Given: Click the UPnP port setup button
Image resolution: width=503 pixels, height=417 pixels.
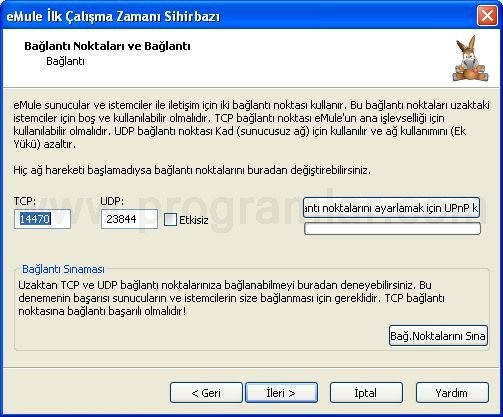Looking at the screenshot, I should tap(391, 208).
